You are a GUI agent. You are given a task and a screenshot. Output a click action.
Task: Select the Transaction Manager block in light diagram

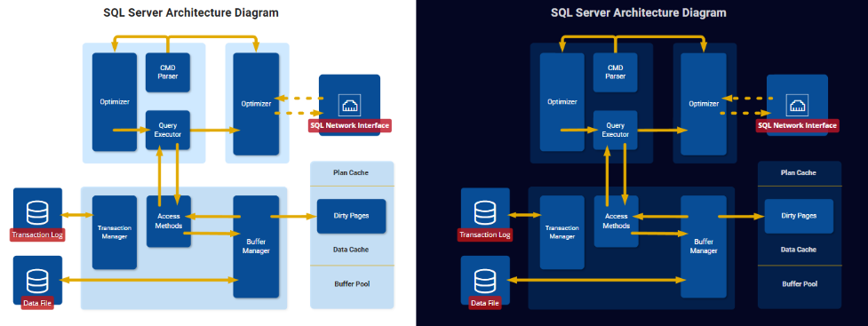coord(114,233)
